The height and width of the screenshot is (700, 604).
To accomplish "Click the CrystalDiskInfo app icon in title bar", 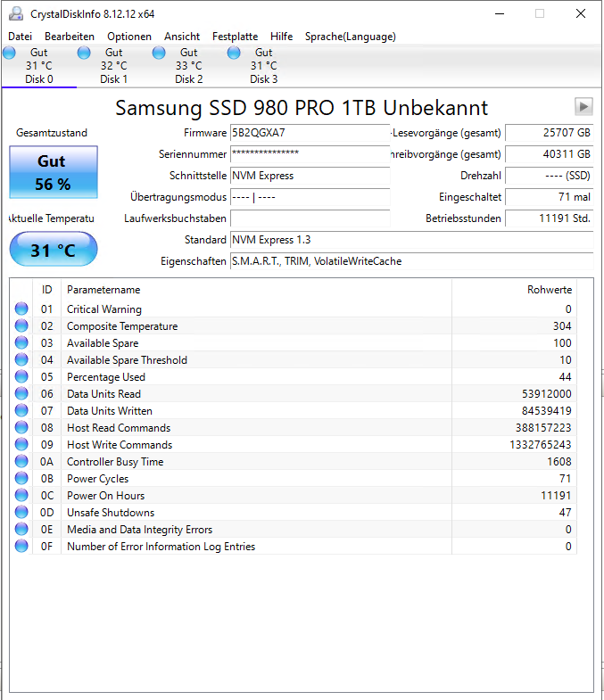I will click(x=16, y=14).
